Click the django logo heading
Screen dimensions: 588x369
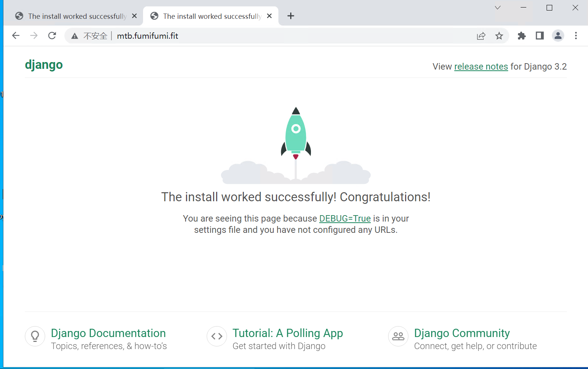pyautogui.click(x=44, y=65)
